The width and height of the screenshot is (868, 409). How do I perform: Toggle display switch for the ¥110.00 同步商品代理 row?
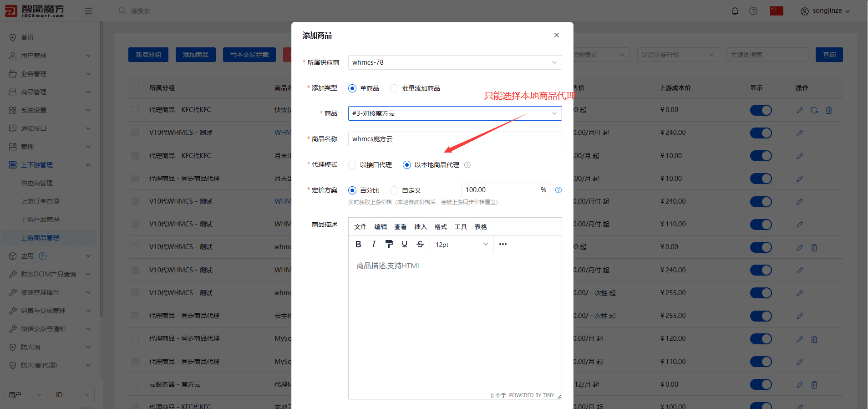tap(761, 362)
